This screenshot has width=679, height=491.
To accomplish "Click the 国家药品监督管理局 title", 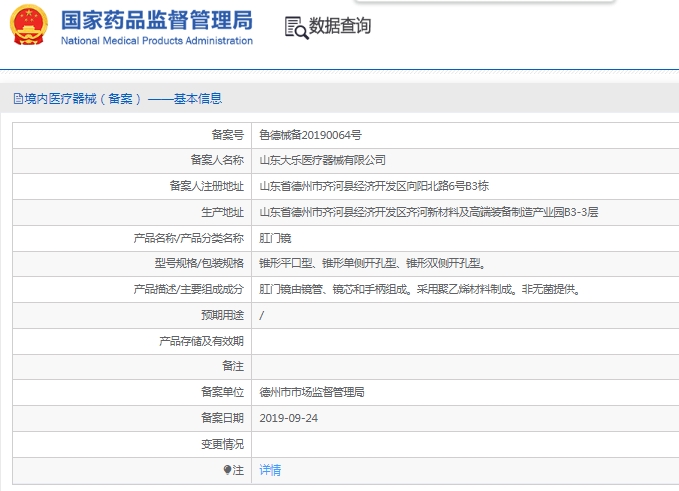I will tap(157, 20).
